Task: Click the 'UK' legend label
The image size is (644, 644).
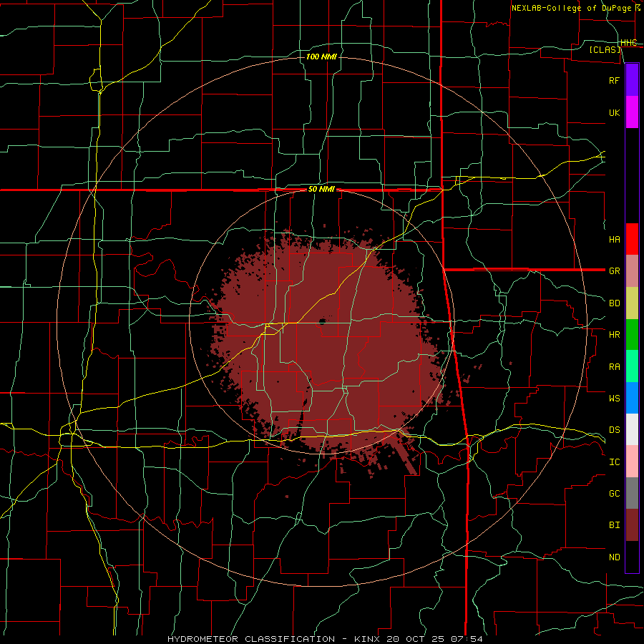Action: pyautogui.click(x=614, y=112)
